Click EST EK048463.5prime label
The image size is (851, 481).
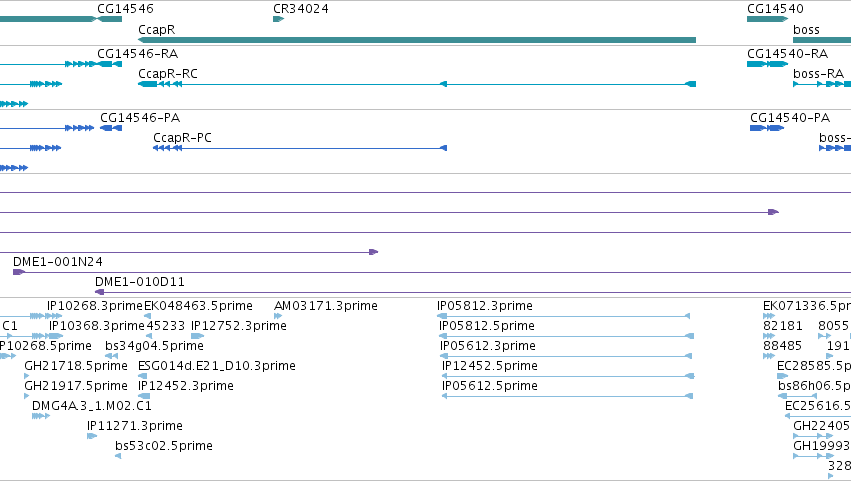(198, 306)
